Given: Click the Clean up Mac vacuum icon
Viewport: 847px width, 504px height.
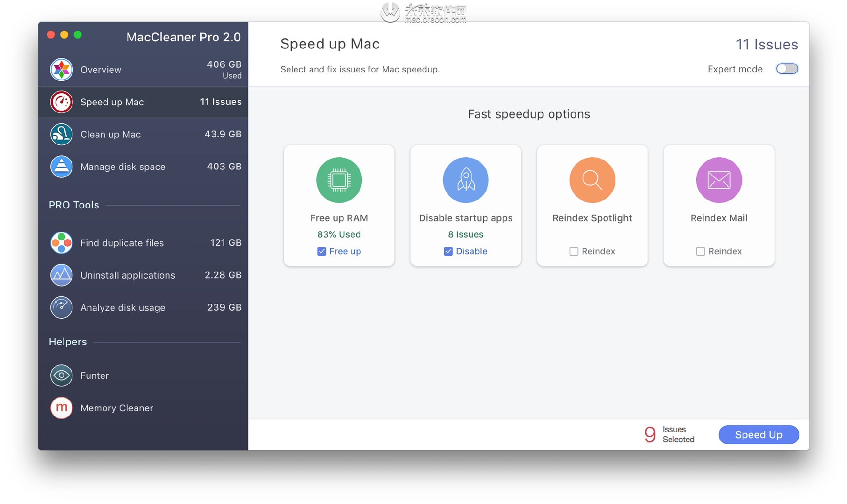Looking at the screenshot, I should click(x=61, y=134).
